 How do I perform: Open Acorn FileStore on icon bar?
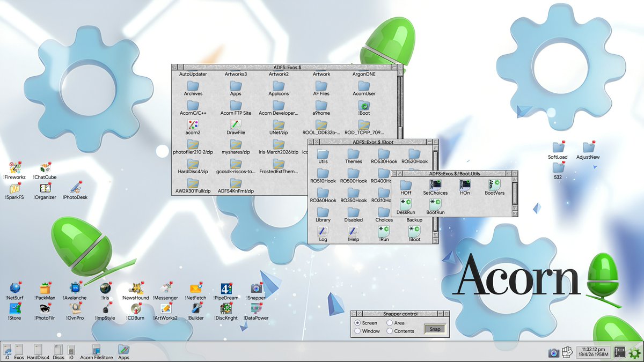(97, 351)
